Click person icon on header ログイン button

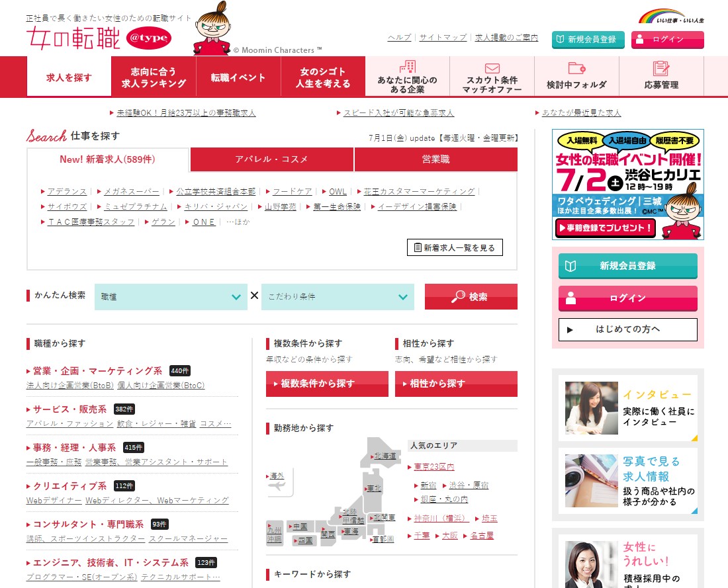click(x=639, y=39)
